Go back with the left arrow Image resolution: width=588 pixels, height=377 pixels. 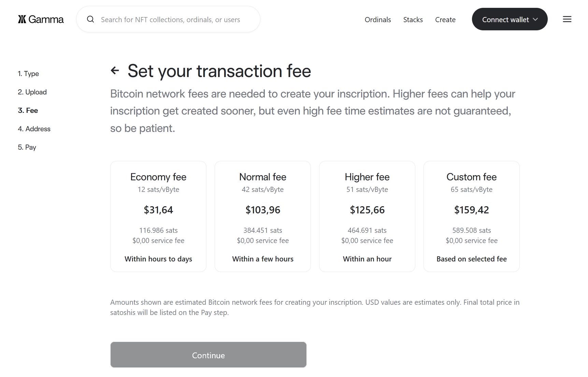pyautogui.click(x=115, y=71)
